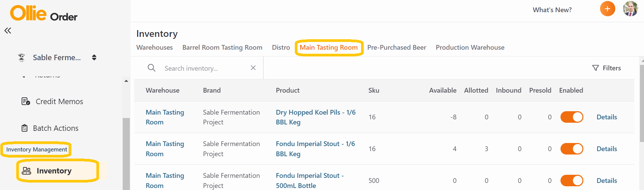Switch to the Production Warehouse tab
The image size is (644, 190).
coord(470,48)
